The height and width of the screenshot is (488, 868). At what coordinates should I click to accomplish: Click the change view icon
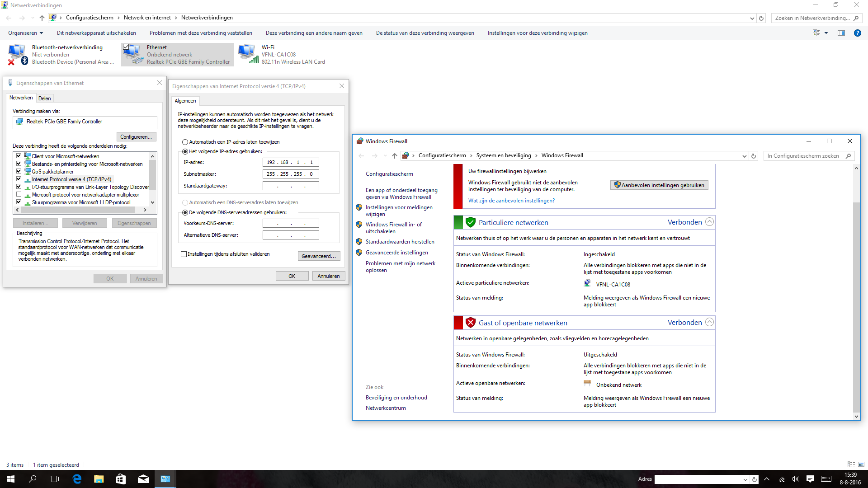[816, 33]
